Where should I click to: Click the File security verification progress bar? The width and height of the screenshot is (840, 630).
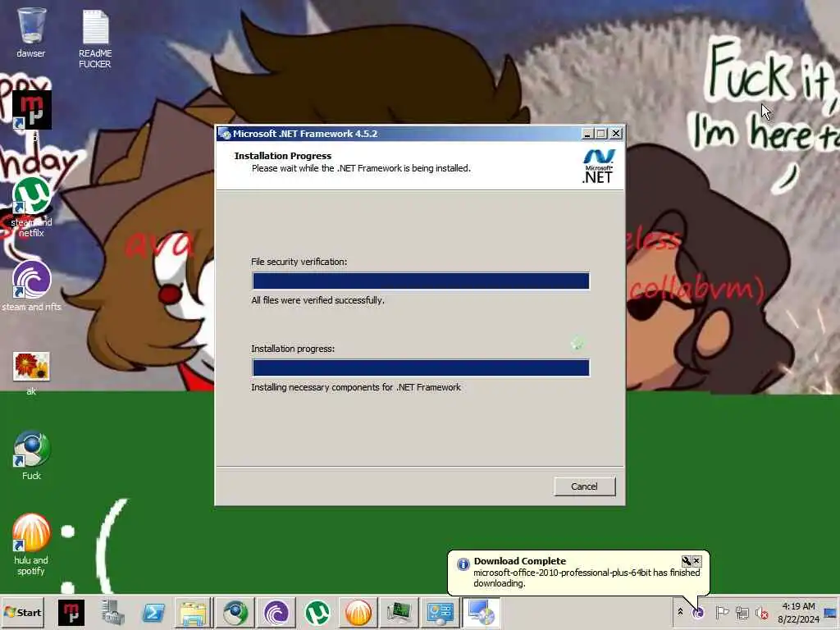pos(421,281)
